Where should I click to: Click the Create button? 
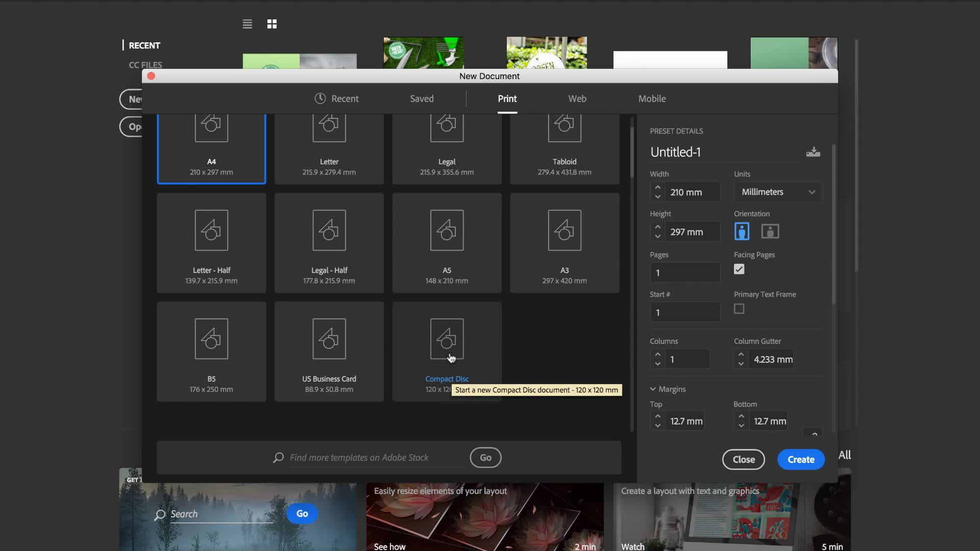coord(801,459)
